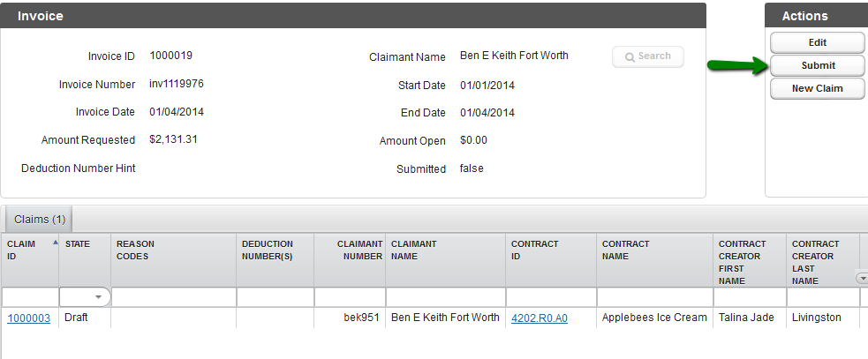This screenshot has height=359, width=868.
Task: Click the Contract Name filter box
Action: [654, 297]
